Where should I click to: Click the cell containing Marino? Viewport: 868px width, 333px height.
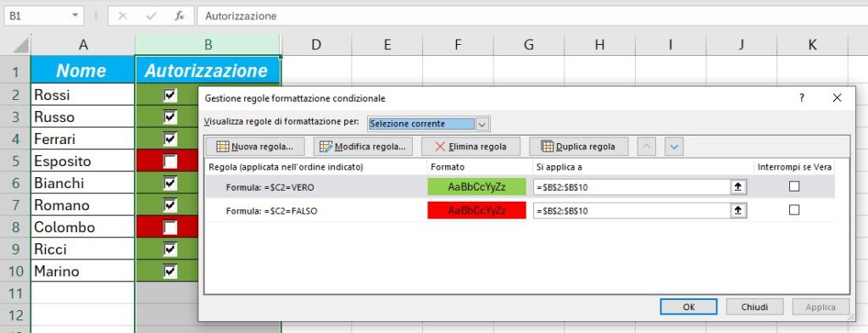(83, 271)
